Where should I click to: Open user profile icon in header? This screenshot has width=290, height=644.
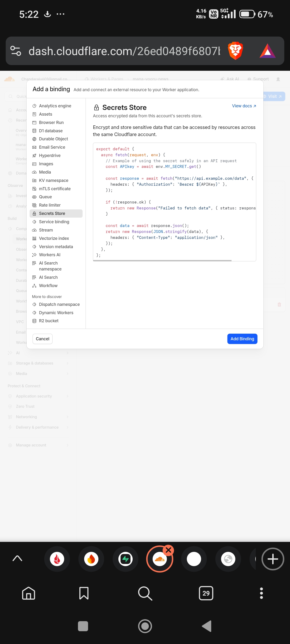tap(278, 79)
